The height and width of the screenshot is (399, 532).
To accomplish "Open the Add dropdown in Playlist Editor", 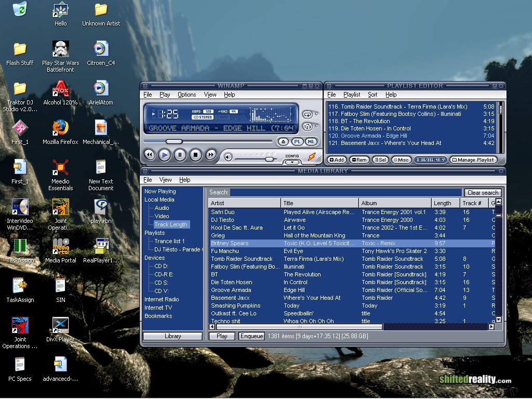I will click(337, 160).
